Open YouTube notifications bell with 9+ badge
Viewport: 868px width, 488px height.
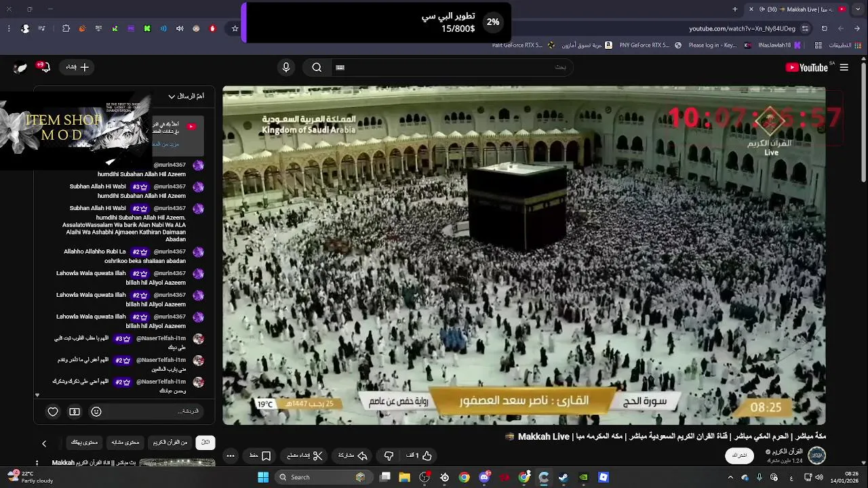click(x=45, y=67)
